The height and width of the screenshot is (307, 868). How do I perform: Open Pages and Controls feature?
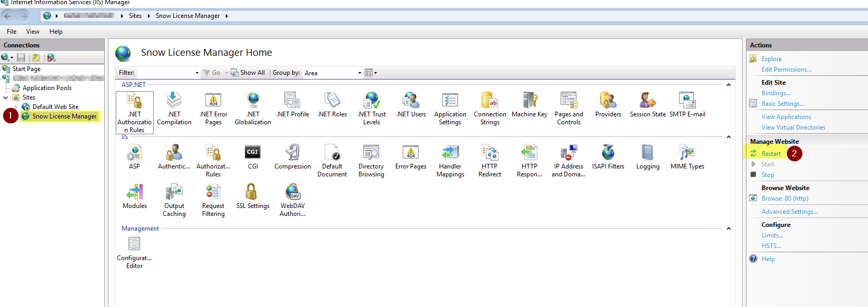tap(569, 108)
